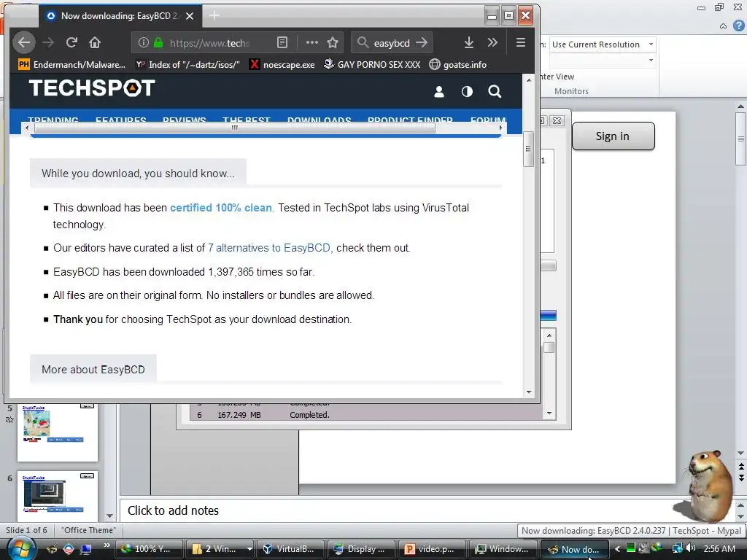Click the Office Theme status bar entry

click(88, 530)
